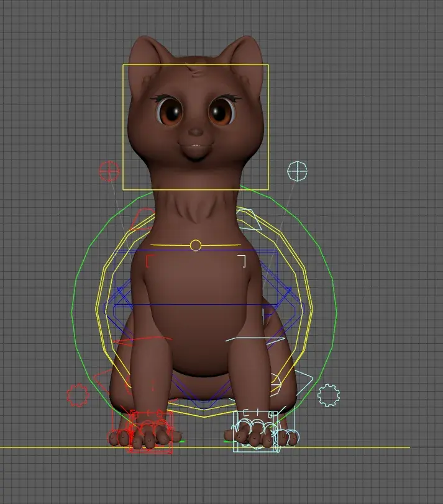Select the small yellow circle on the chest
Viewport: 443px width, 504px height.
(196, 246)
